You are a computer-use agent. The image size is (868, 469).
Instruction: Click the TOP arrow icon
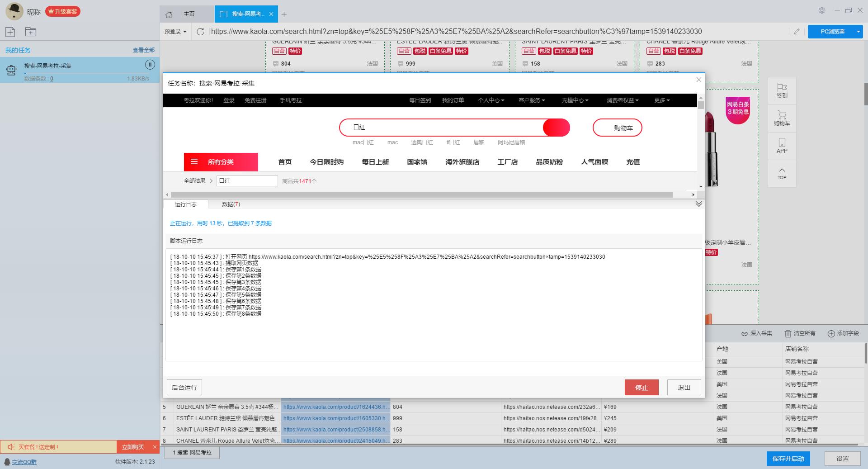782,171
